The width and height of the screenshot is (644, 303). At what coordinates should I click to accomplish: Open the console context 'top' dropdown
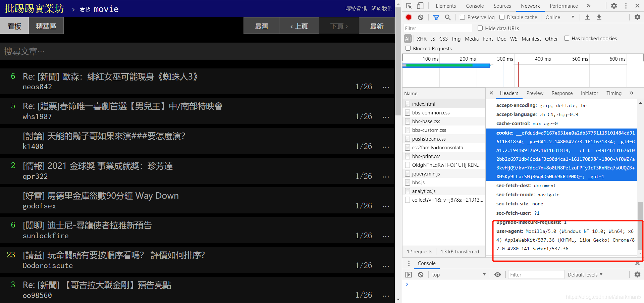click(x=459, y=274)
